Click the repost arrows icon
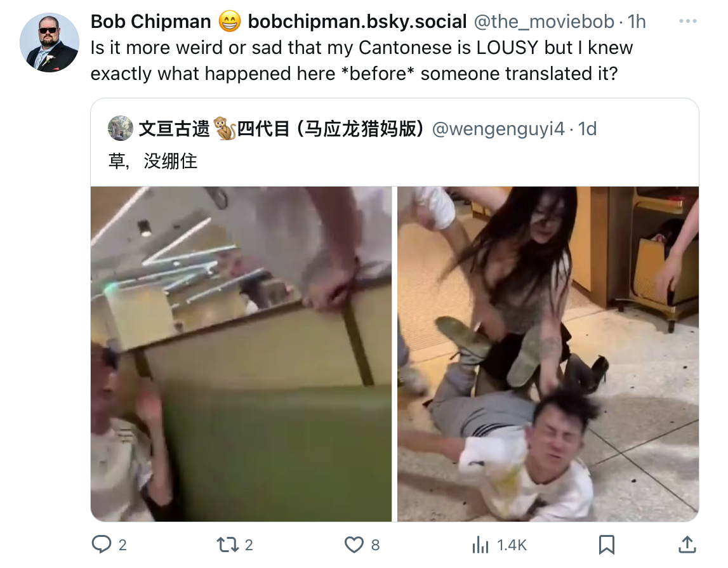Image resolution: width=728 pixels, height=568 pixels. click(x=227, y=545)
